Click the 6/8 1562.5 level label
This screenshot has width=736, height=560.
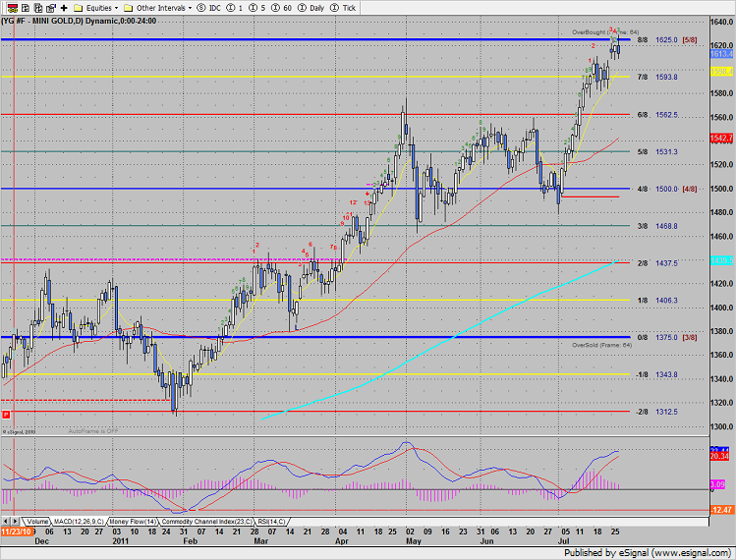[x=657, y=115]
